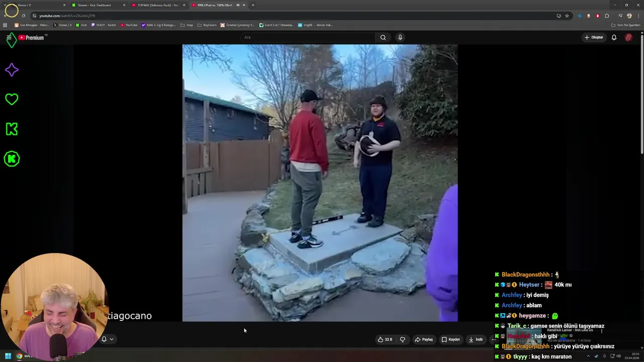
Task: Go to YouTube Premium home logo
Action: pyautogui.click(x=31, y=38)
